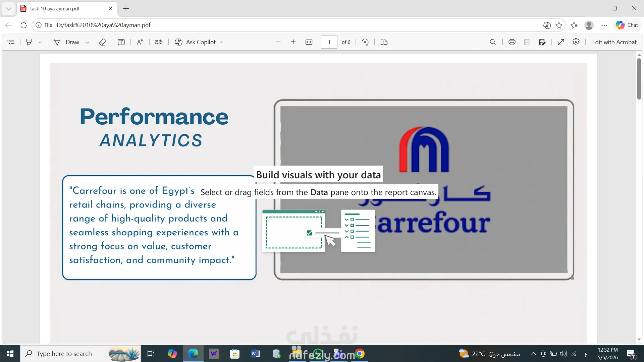Expand the Ask Copilot dropdown arrow
Viewport: 644px width, 362px height.
[222, 43]
